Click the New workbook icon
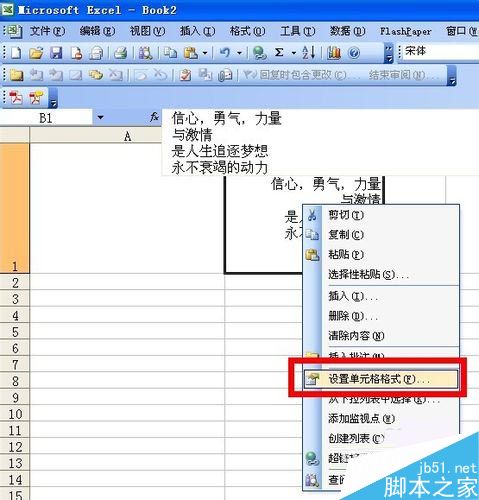 [16, 53]
